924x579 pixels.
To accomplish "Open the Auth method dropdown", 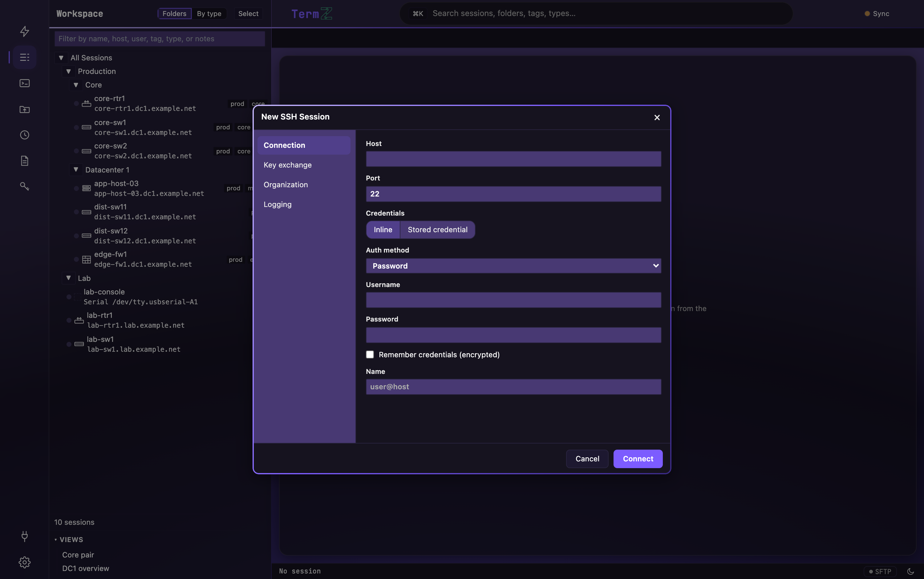I will tap(513, 266).
